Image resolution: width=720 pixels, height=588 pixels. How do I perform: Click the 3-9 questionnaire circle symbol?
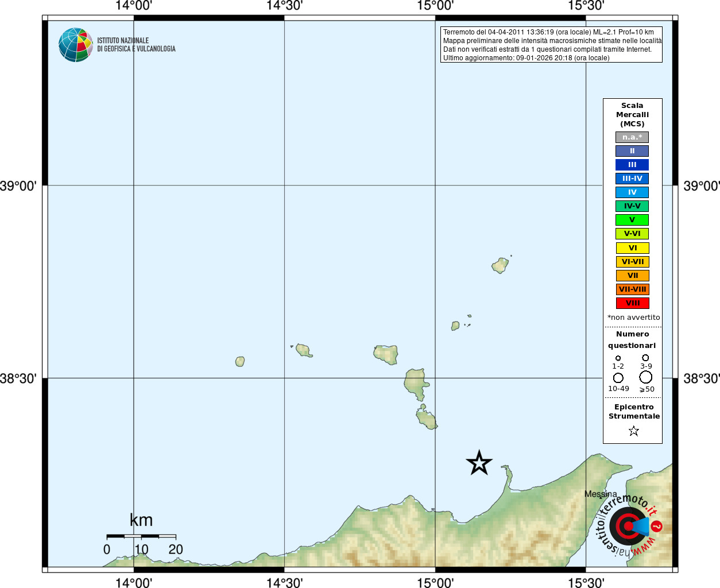pos(645,358)
